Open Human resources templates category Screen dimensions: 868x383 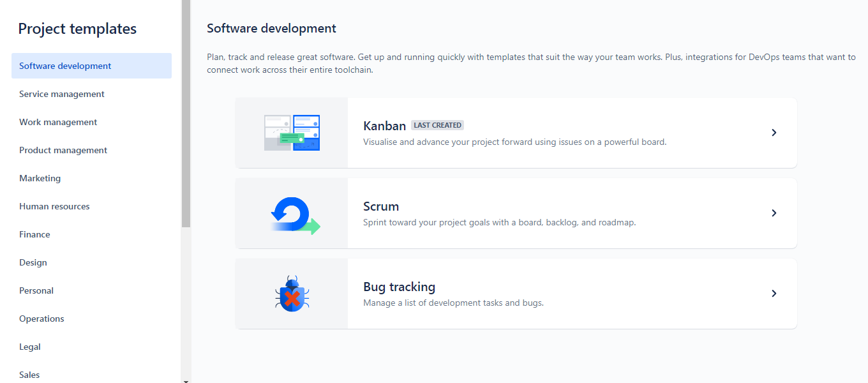[x=91, y=206]
